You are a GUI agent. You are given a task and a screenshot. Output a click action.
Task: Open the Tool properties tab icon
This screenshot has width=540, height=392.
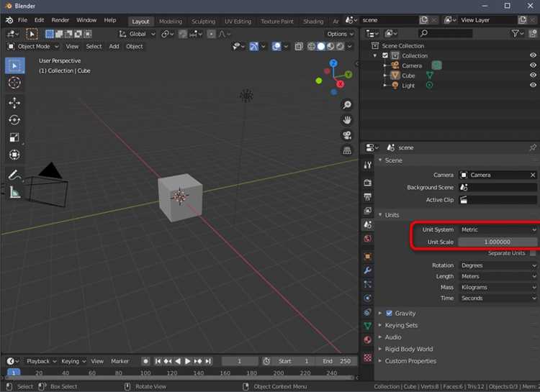coord(367,165)
